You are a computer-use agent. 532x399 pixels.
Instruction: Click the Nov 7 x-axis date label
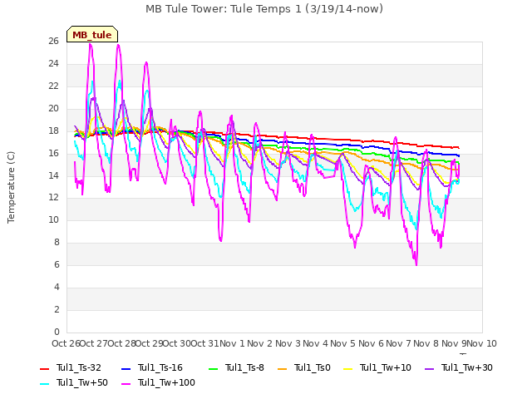pos(399,343)
